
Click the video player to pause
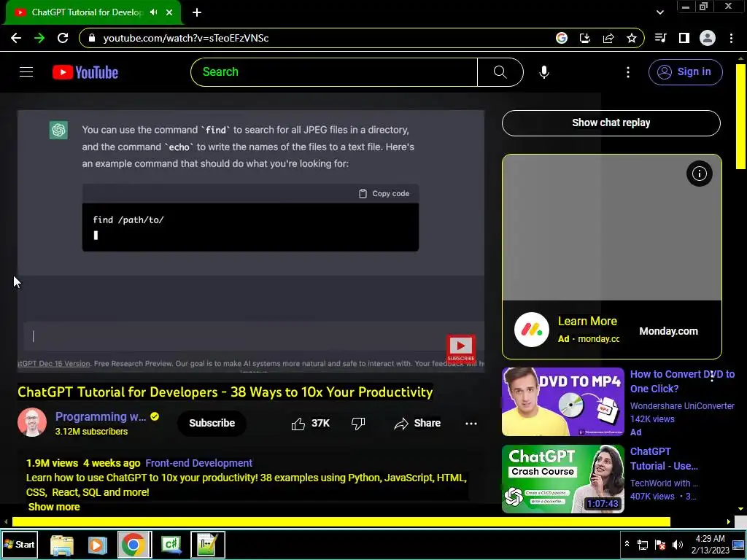click(251, 241)
